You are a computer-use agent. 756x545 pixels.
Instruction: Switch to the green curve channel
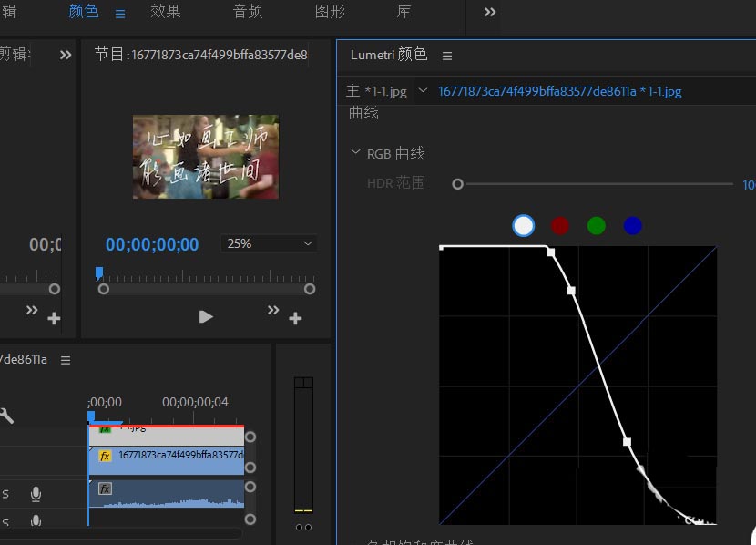[x=596, y=225]
